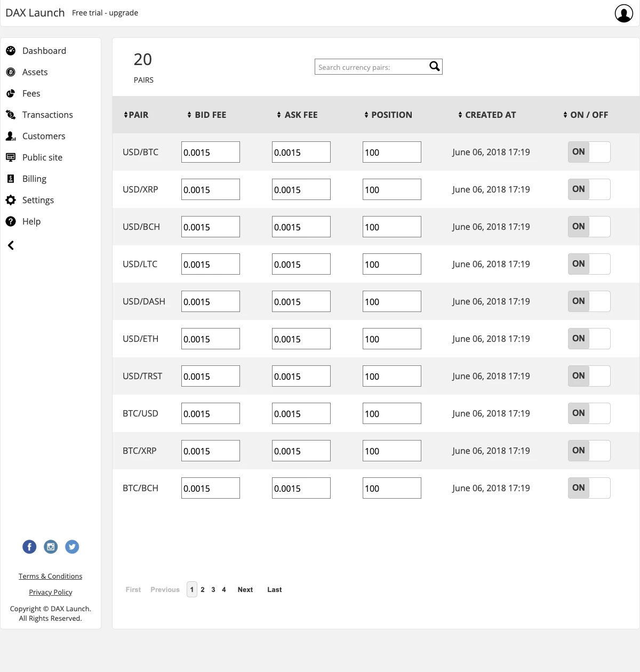Click the Dashboard gauge icon
This screenshot has width=640, height=672.
coord(11,51)
